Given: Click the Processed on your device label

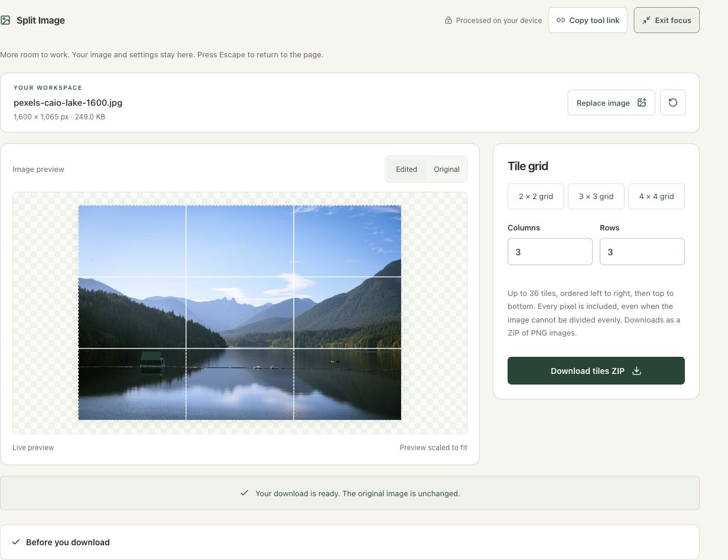Looking at the screenshot, I should (499, 20).
